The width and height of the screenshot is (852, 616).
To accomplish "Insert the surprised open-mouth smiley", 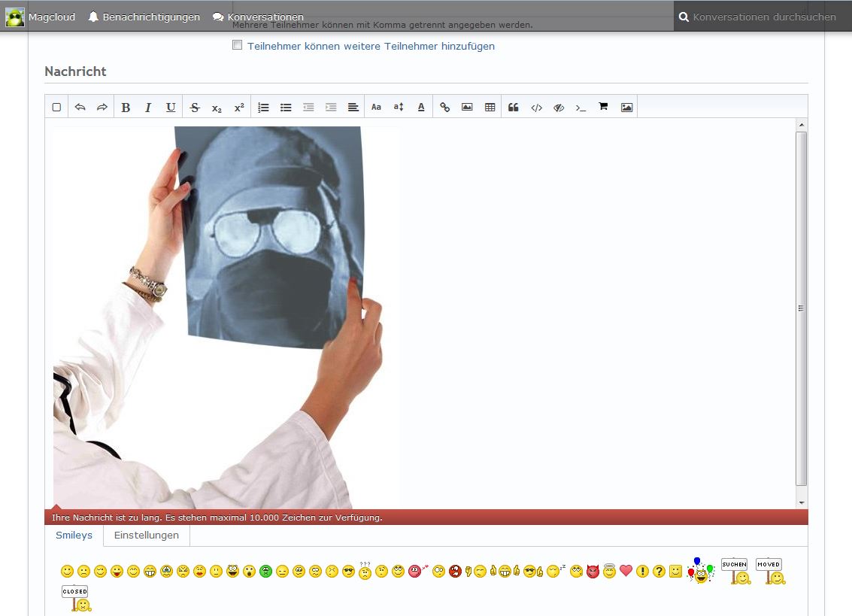I will [250, 571].
